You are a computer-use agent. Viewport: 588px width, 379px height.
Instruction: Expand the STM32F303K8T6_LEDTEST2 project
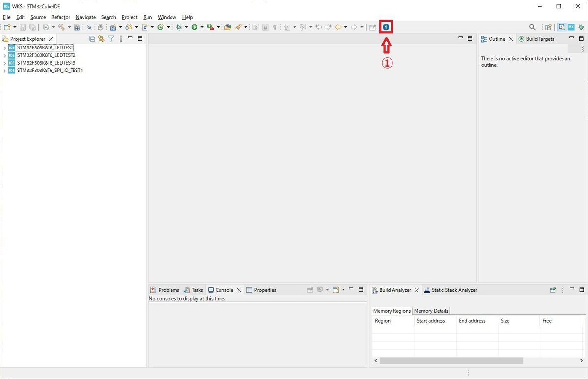click(x=4, y=55)
